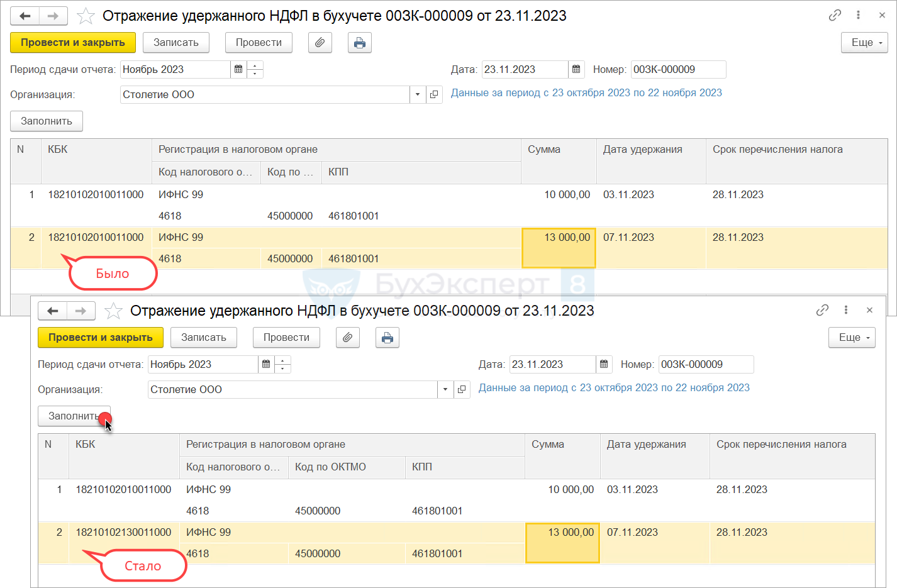Viewport: 897px width, 588px height.
Task: Click organization field Столетие ООО in lower window
Action: (292, 390)
